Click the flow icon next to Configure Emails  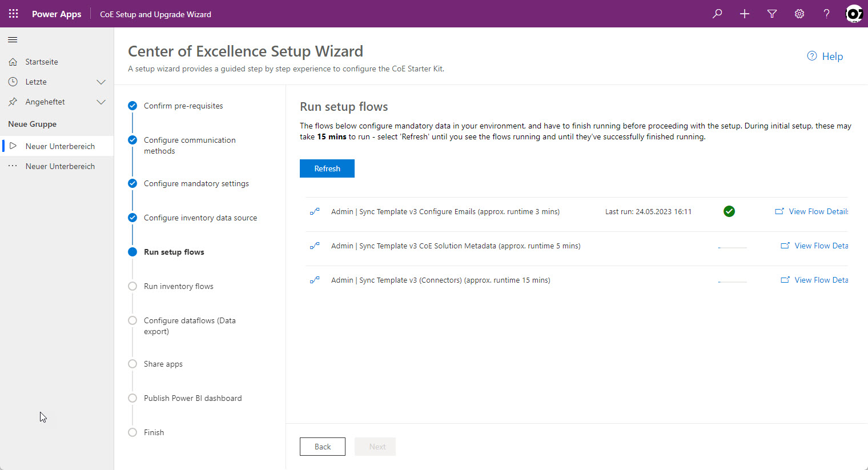point(315,211)
